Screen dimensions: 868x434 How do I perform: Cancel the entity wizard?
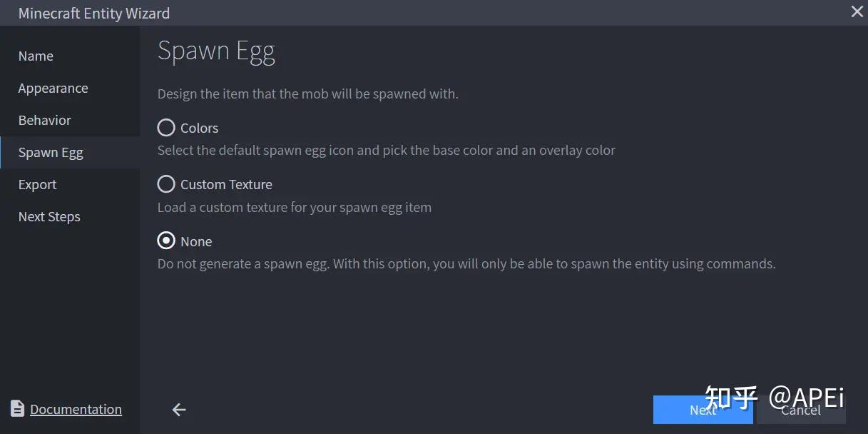click(x=800, y=410)
